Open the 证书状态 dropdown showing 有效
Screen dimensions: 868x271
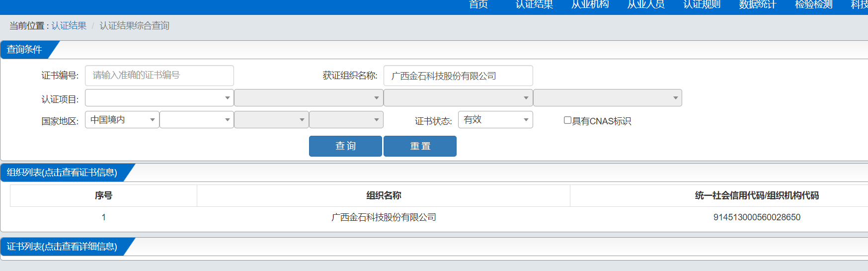click(x=495, y=120)
